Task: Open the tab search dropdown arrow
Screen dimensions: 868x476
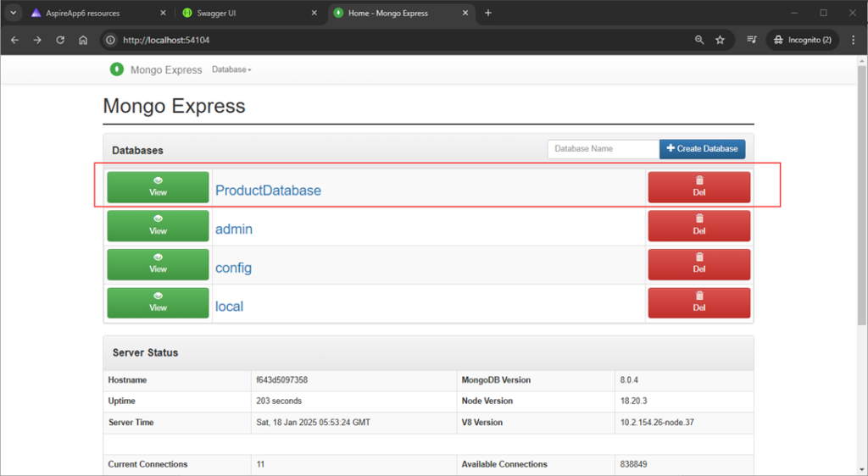Action: [14, 13]
